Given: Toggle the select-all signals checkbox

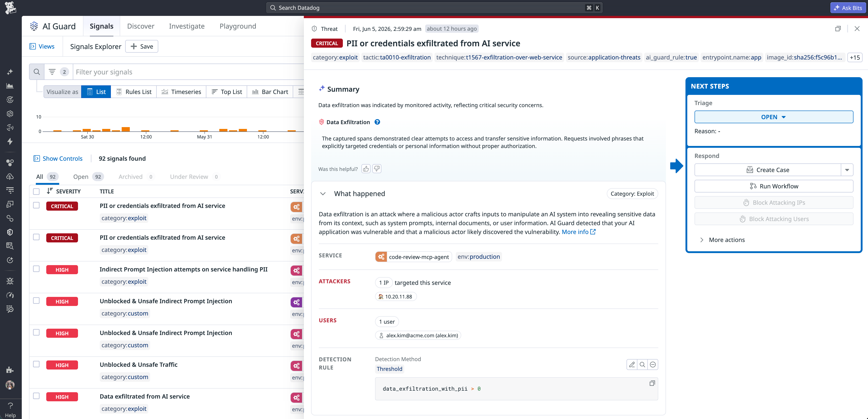Looking at the screenshot, I should 36,191.
